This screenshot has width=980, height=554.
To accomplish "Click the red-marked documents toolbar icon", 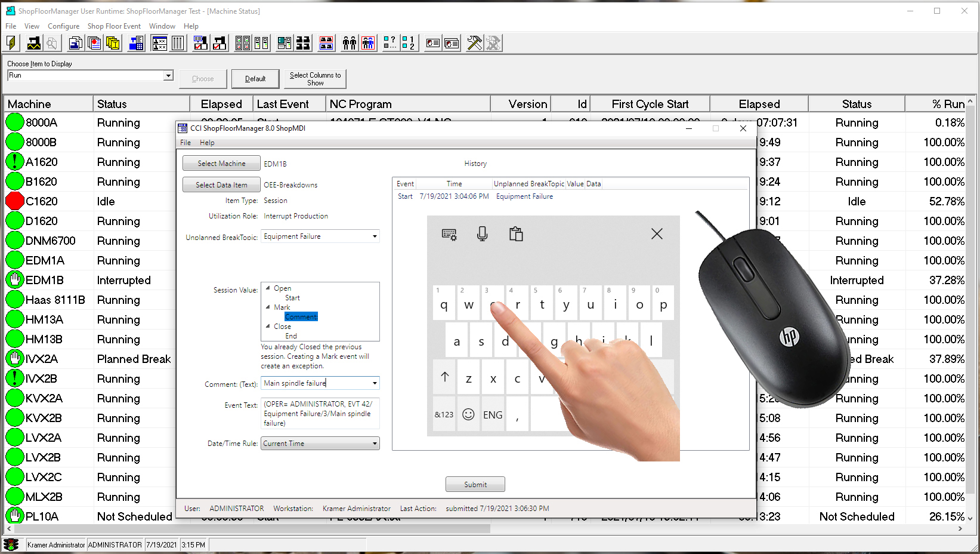I will 94,43.
